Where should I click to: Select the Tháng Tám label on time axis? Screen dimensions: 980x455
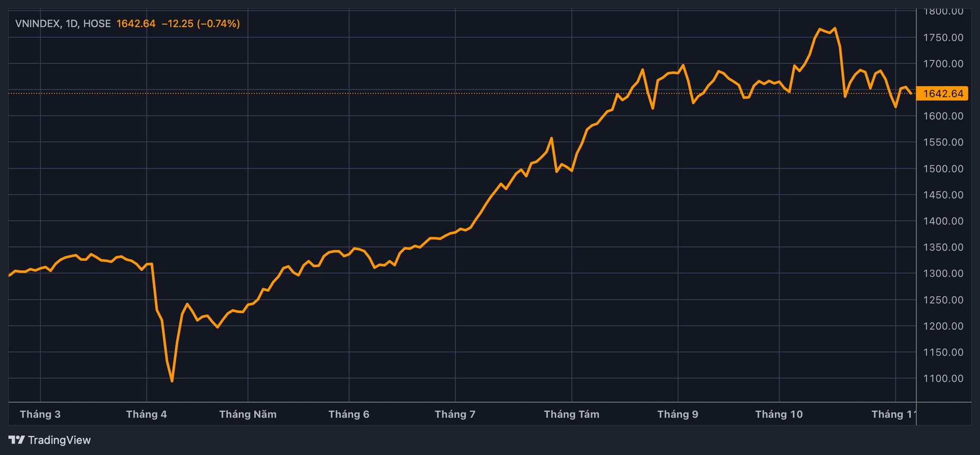pyautogui.click(x=572, y=414)
